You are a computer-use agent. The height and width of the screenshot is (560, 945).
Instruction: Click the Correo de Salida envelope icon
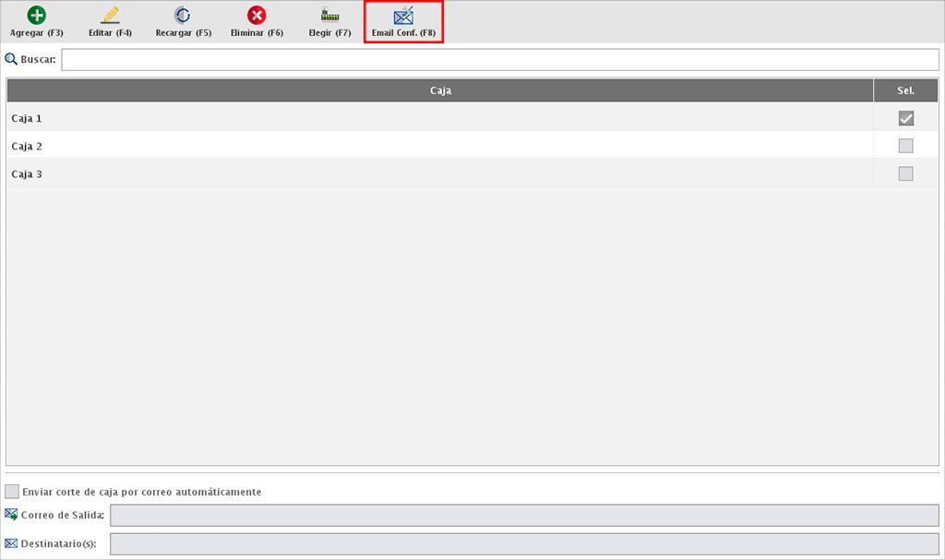tap(11, 515)
